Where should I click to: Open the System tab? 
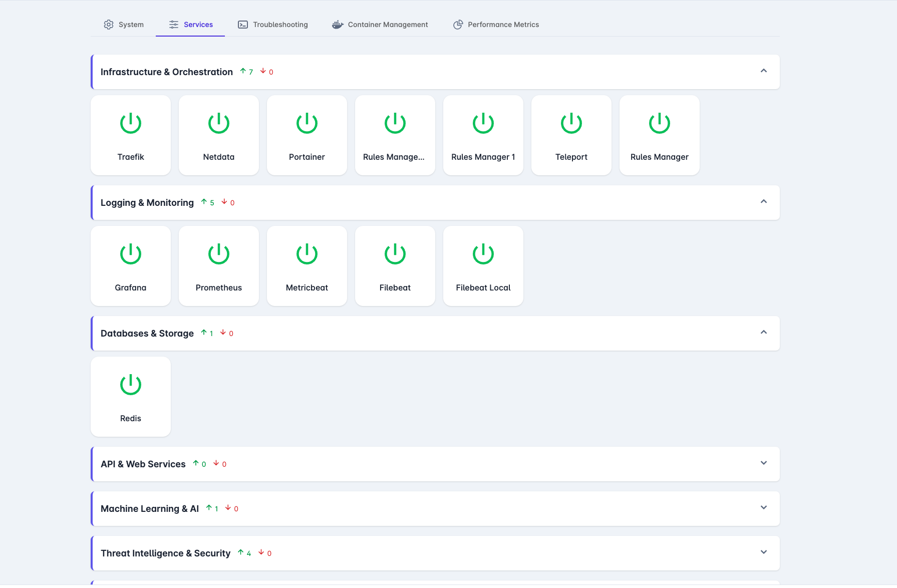pyautogui.click(x=124, y=25)
